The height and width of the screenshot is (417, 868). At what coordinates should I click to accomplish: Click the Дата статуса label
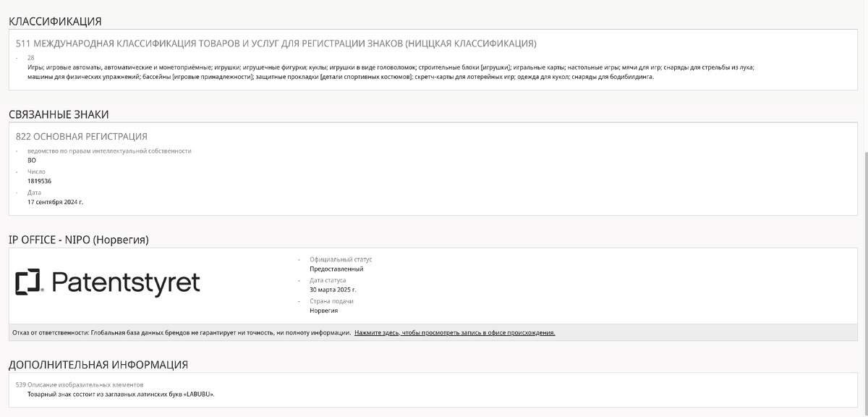click(328, 280)
